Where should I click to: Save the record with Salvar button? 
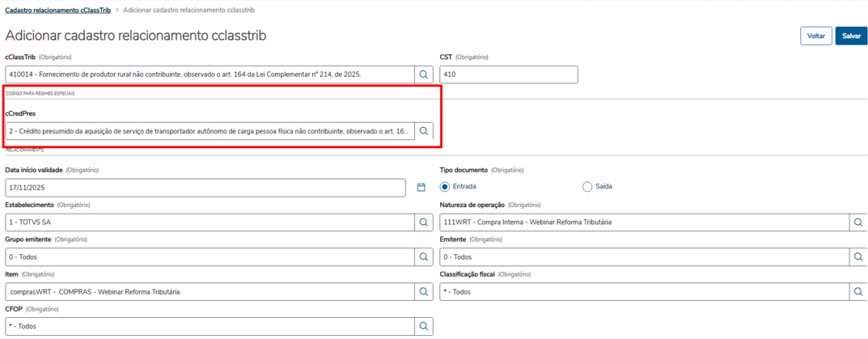point(851,36)
